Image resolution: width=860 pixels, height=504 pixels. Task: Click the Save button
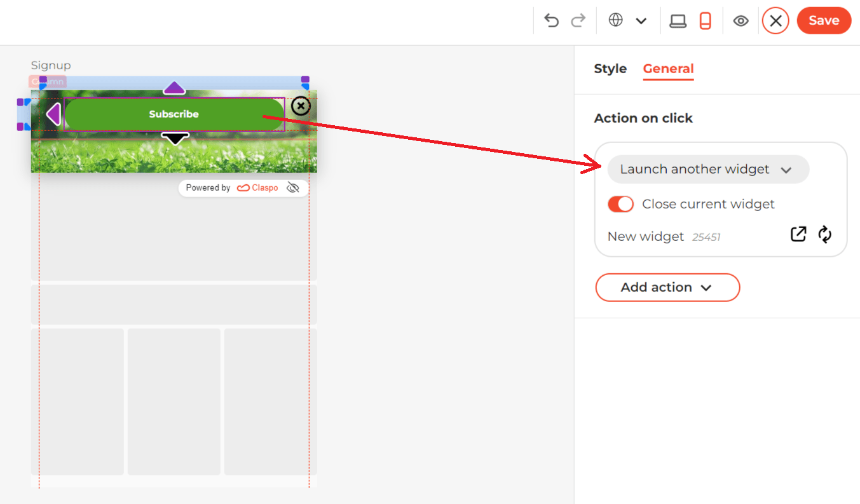[x=824, y=20]
